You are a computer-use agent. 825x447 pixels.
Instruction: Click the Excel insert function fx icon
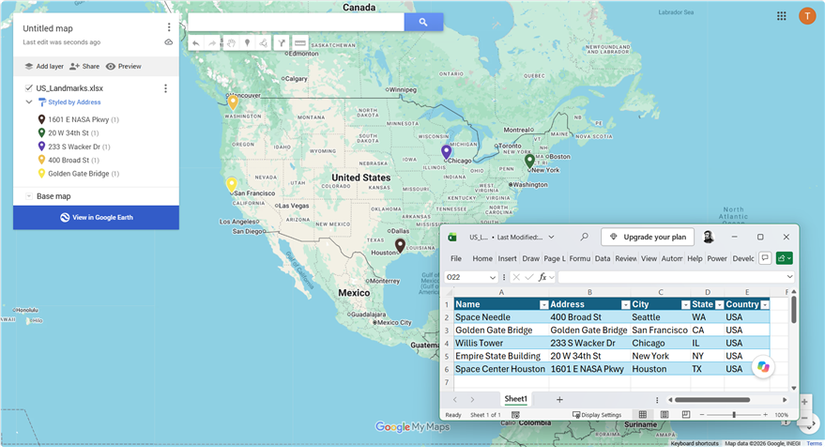click(542, 277)
